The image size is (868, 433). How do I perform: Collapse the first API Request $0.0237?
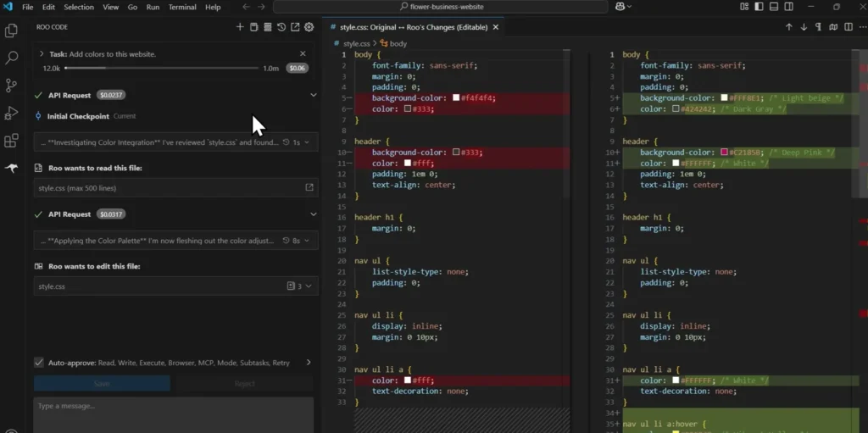(314, 95)
